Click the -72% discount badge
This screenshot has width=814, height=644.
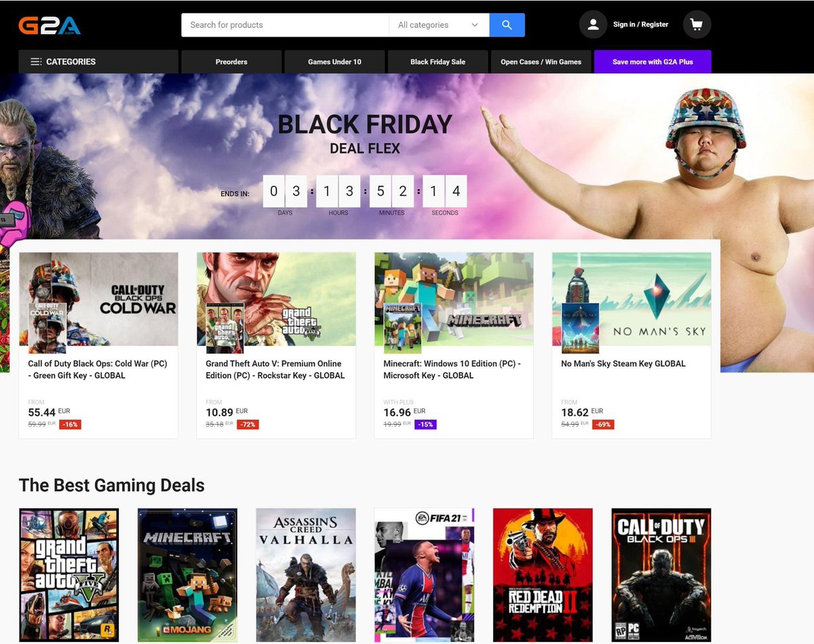[x=248, y=425]
